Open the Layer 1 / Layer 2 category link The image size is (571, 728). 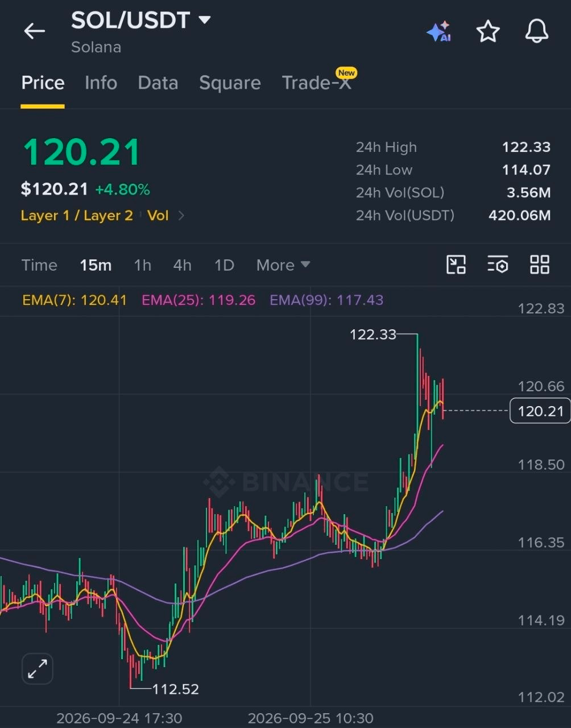77,216
